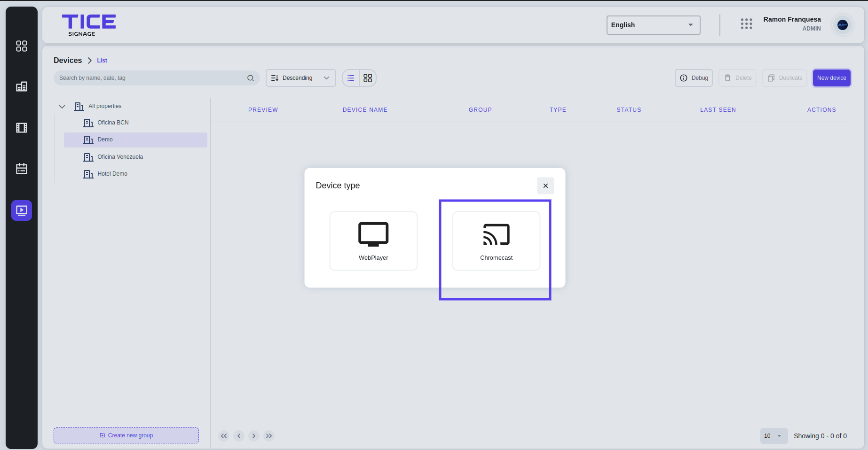Click the devices player icon in sidebar
Screen dimensions: 868x450
tap(22, 210)
